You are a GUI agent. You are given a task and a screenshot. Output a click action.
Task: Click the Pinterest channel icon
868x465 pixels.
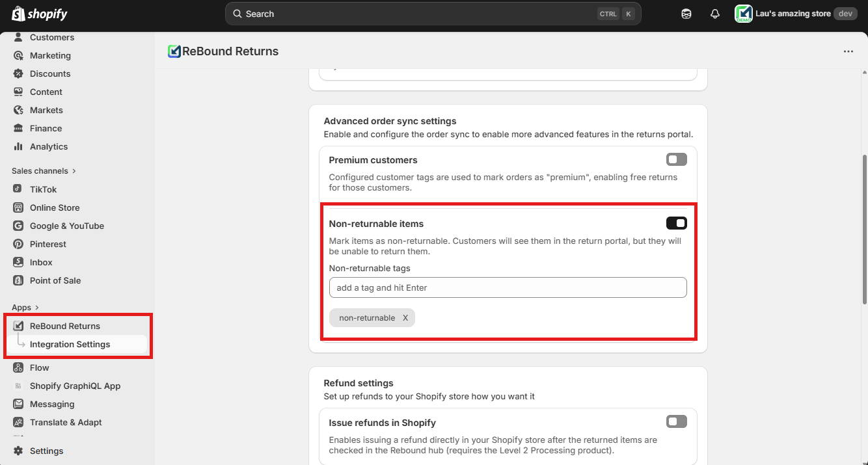tap(18, 244)
